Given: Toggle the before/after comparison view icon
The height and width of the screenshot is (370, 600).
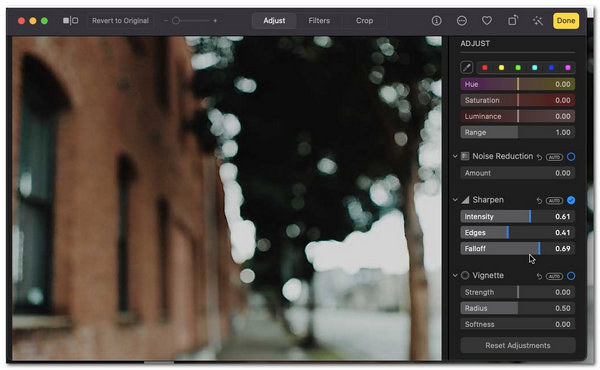Looking at the screenshot, I should click(70, 21).
